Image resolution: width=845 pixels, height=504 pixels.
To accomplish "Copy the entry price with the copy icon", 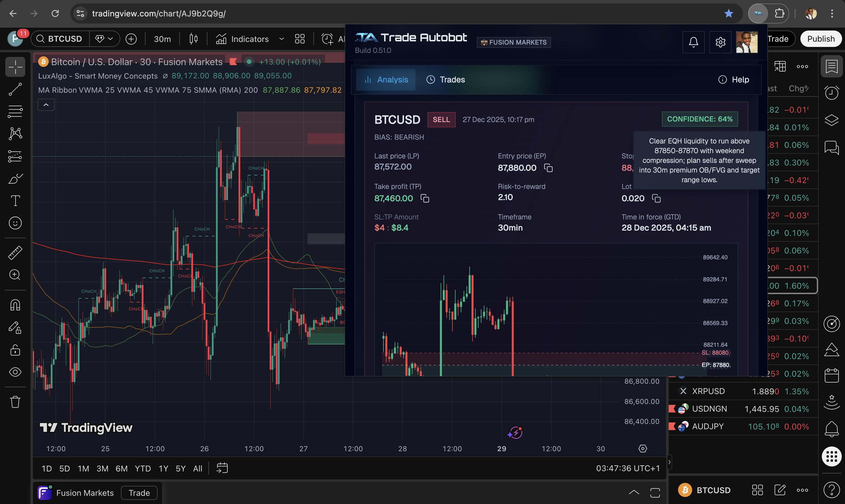I will click(548, 168).
